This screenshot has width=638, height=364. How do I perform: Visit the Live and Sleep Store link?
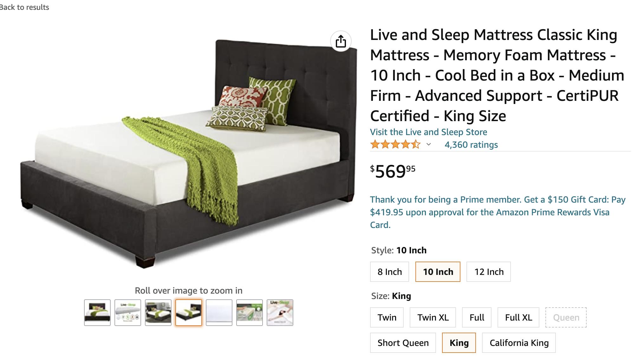[428, 132]
